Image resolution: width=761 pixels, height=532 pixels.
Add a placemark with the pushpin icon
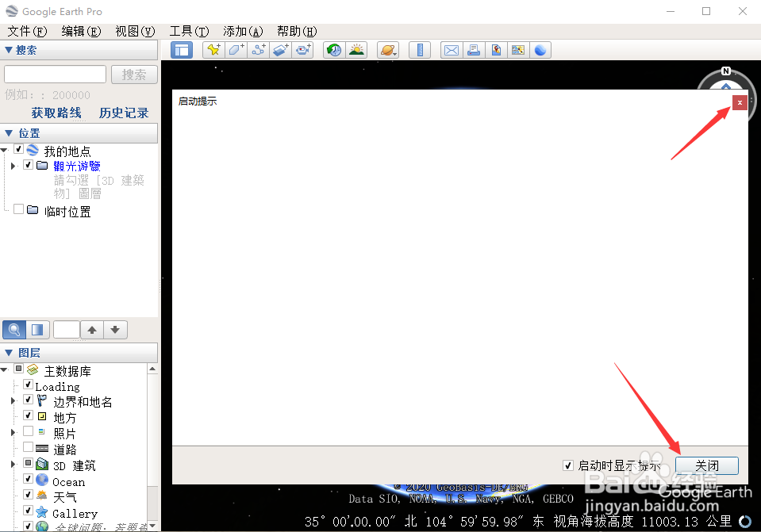click(213, 50)
